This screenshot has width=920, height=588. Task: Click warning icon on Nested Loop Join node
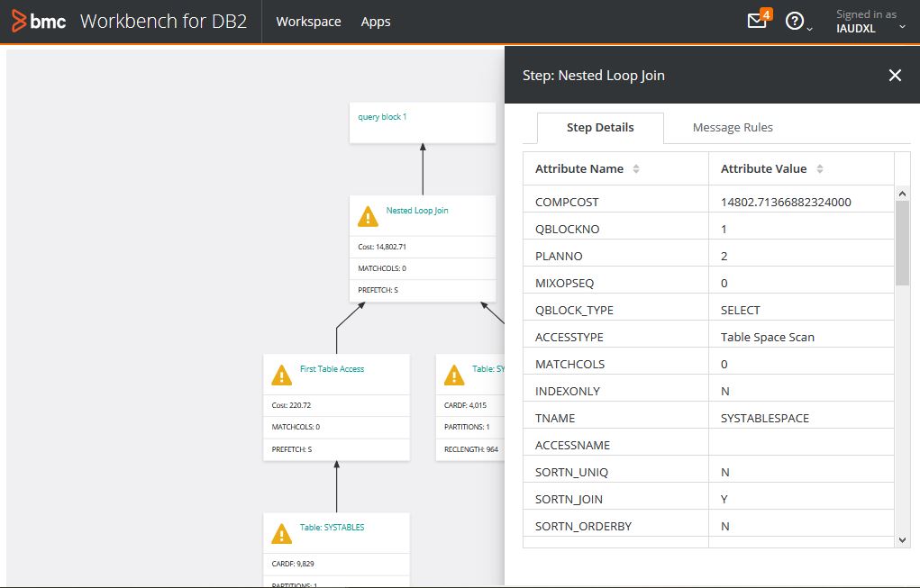[368, 216]
